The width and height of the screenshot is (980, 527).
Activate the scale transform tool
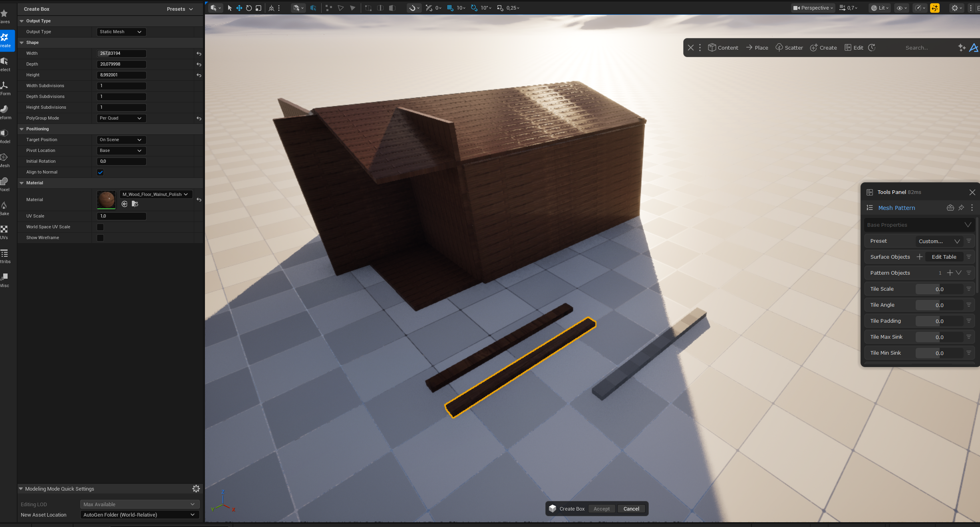[x=258, y=8]
